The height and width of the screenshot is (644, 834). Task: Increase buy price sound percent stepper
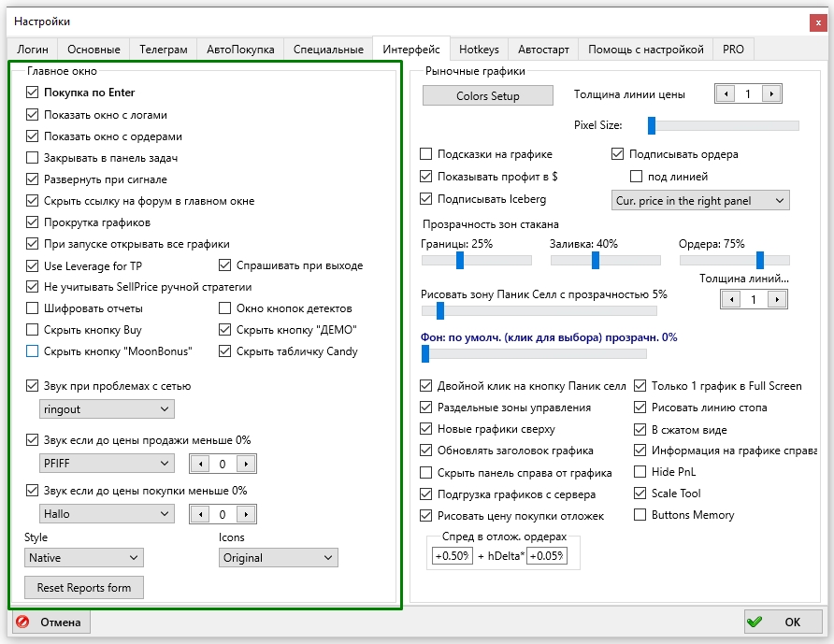246,514
